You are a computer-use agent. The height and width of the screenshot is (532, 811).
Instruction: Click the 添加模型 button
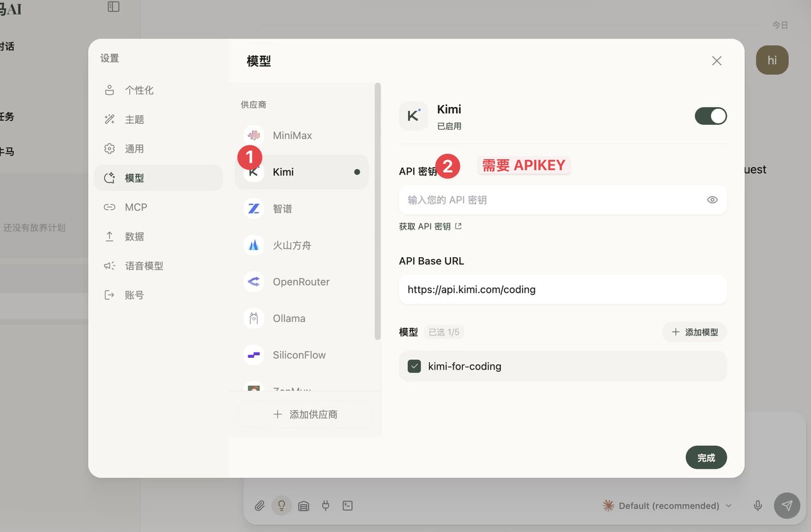click(x=694, y=332)
